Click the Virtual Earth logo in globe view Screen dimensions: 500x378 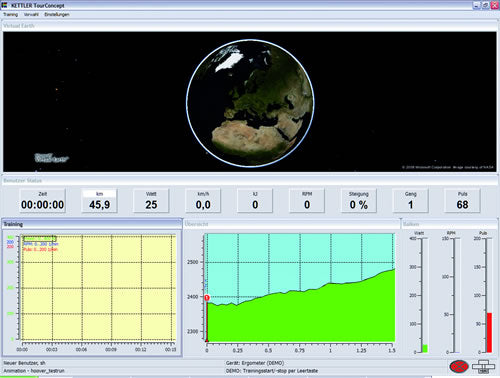pyautogui.click(x=51, y=158)
